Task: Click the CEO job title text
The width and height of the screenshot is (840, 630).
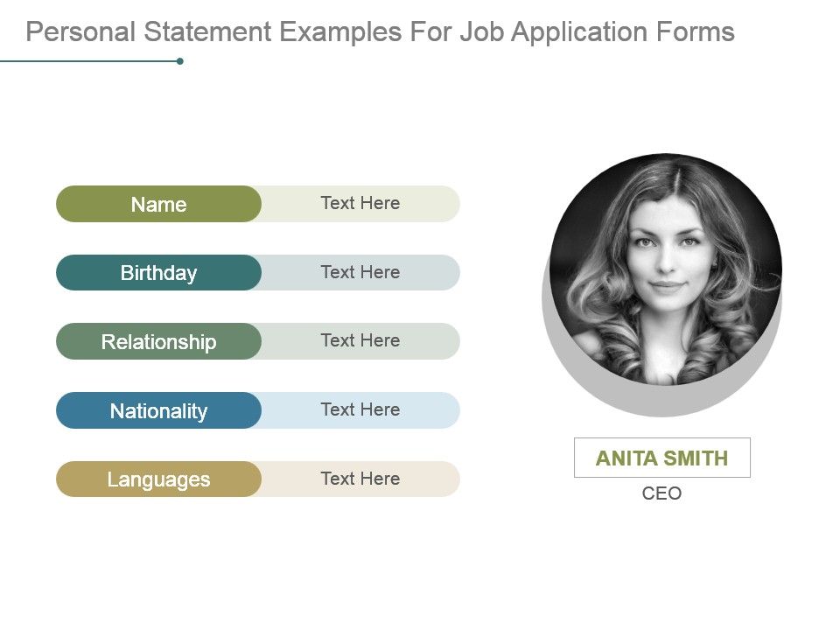Action: [x=662, y=493]
